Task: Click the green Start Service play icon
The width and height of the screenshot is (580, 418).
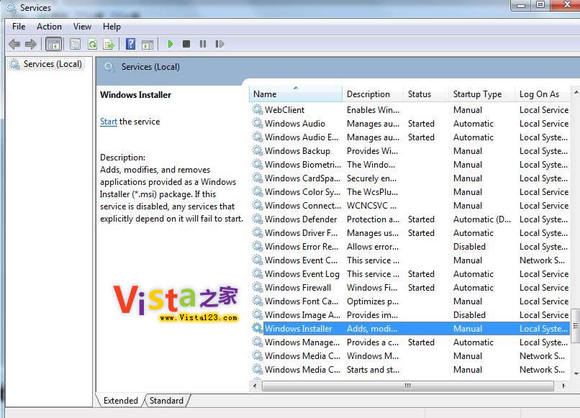Action: click(x=170, y=44)
